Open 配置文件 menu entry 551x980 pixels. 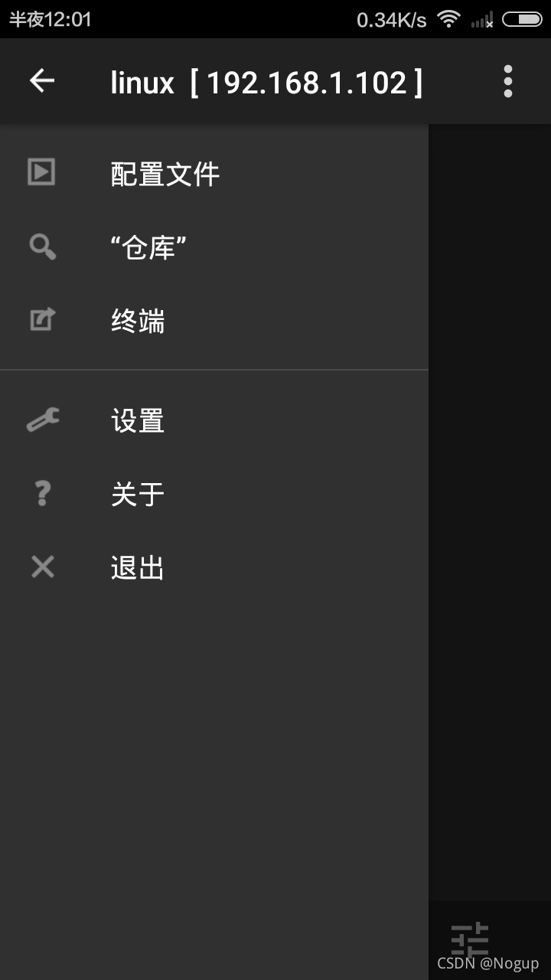pos(214,174)
